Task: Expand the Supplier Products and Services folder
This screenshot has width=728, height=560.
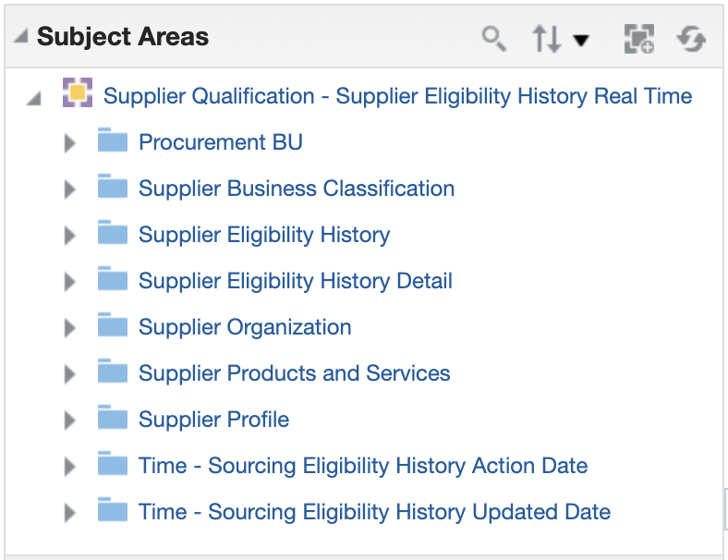Action: (x=69, y=374)
